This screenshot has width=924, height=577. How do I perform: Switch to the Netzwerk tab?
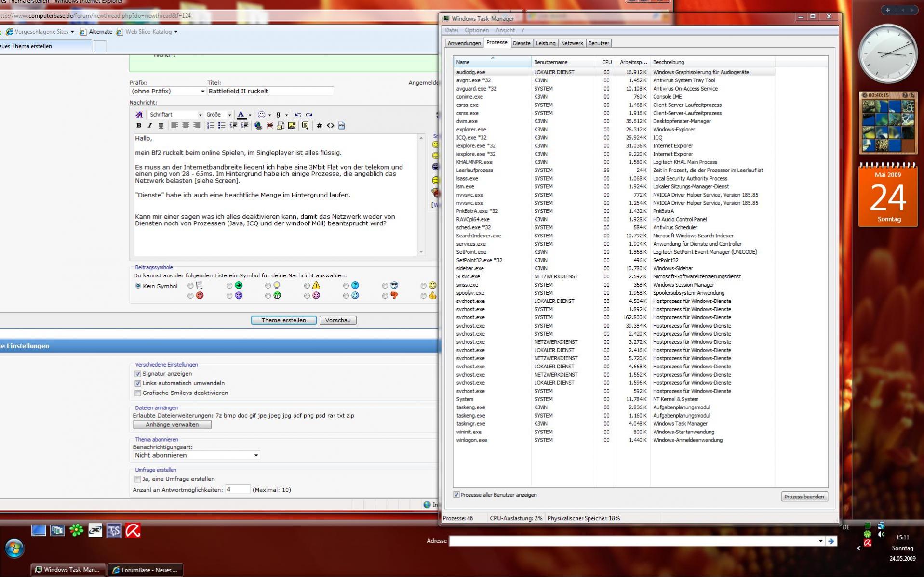pyautogui.click(x=572, y=43)
